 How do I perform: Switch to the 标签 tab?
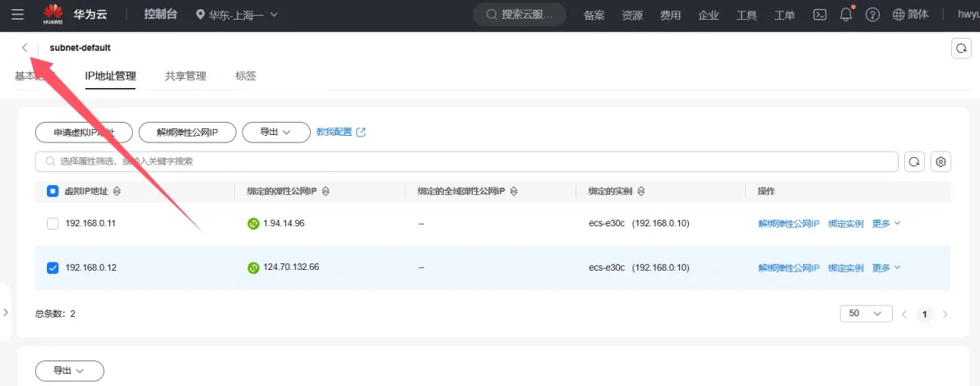(245, 76)
